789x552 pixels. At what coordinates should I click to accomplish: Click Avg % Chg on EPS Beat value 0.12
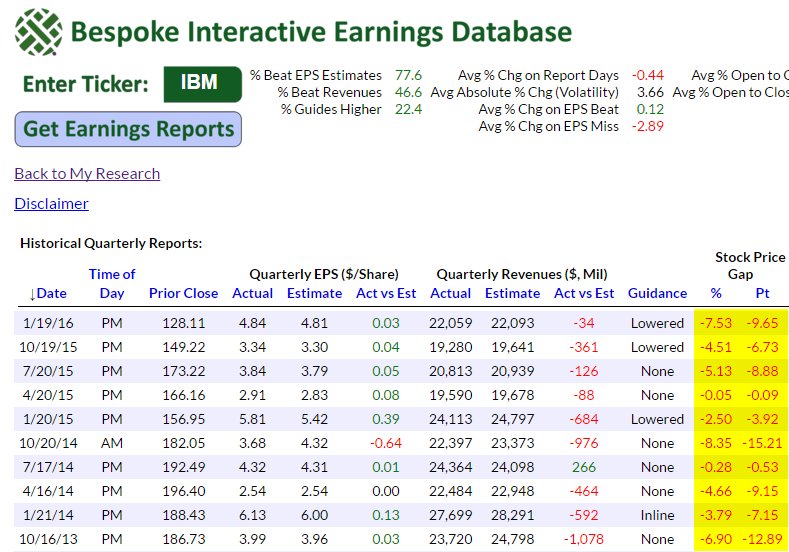pyautogui.click(x=650, y=110)
